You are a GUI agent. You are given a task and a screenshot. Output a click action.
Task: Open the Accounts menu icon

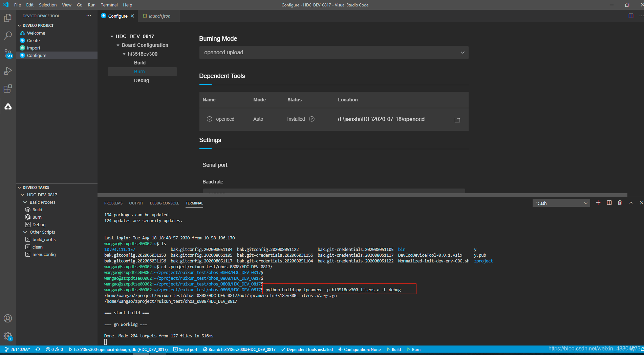(8, 318)
